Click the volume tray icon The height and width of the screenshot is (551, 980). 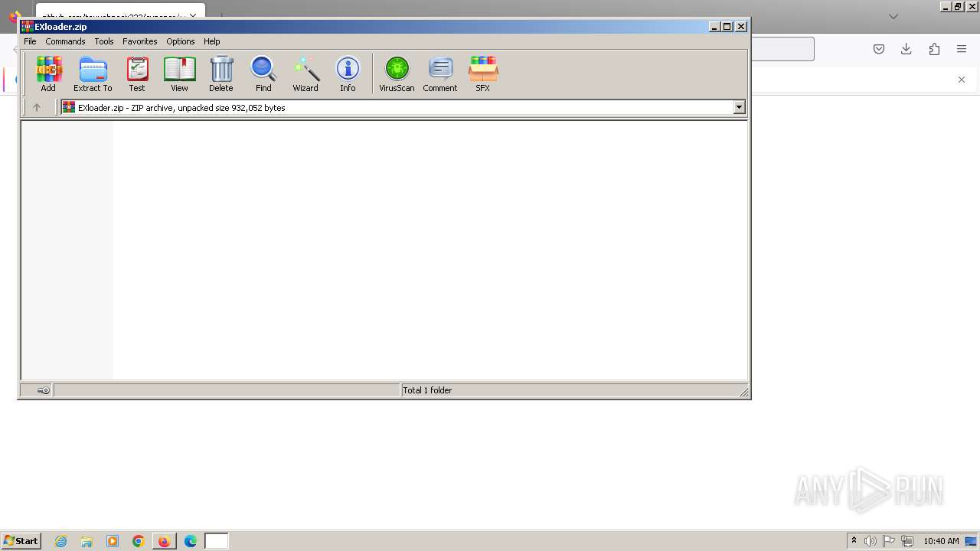(x=871, y=541)
